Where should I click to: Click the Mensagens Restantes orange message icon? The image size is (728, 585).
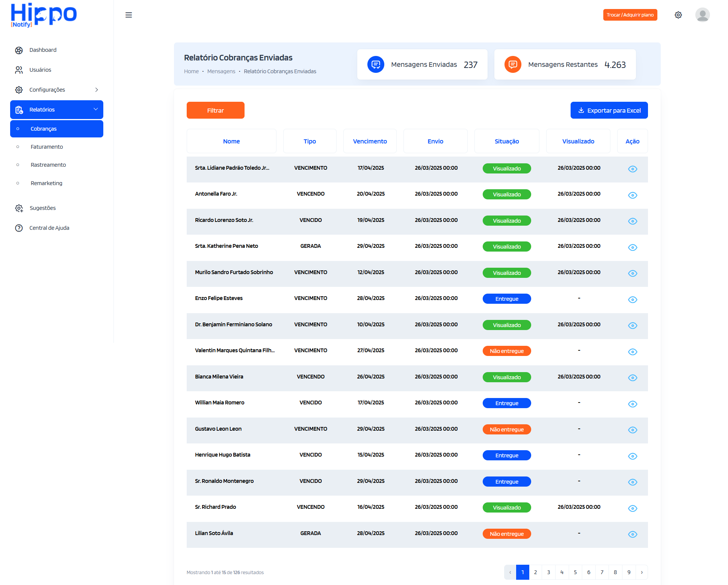click(513, 64)
